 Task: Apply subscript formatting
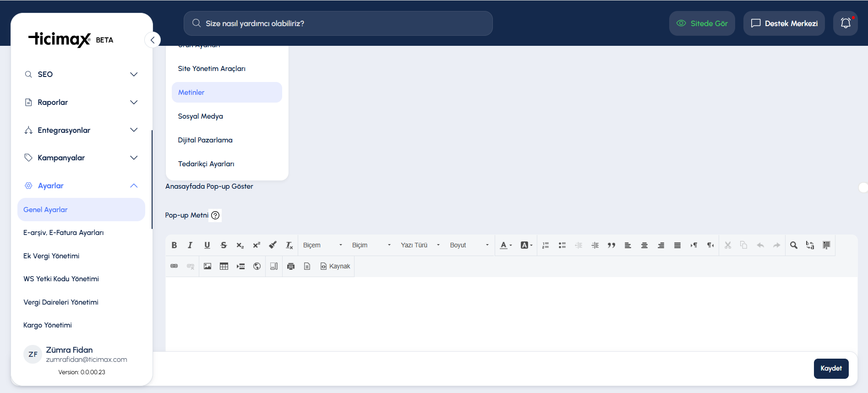240,245
